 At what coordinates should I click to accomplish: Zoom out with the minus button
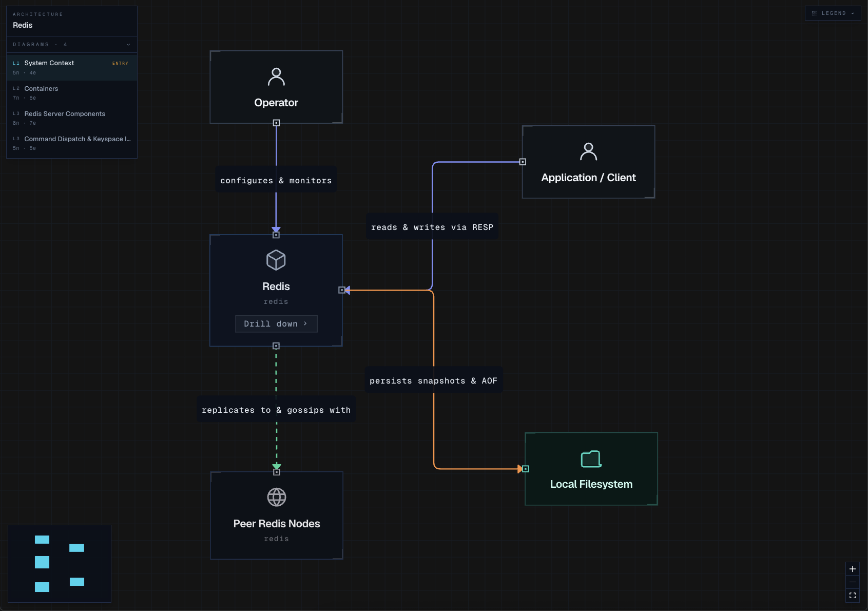[x=853, y=582]
